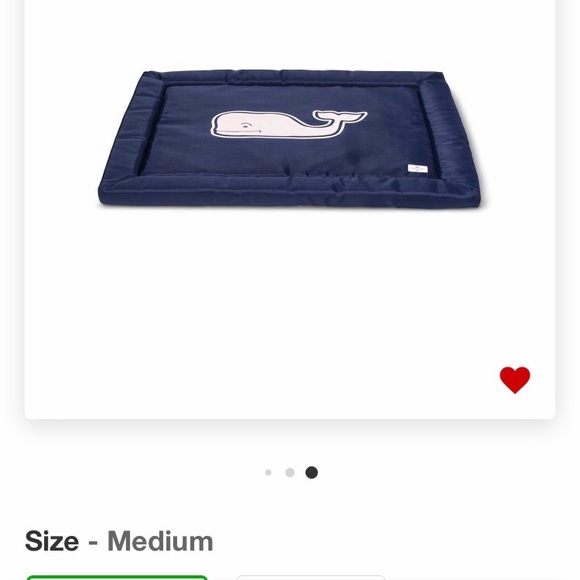The height and width of the screenshot is (580, 580).
Task: Tap the front padded edge of bed
Action: point(289,190)
